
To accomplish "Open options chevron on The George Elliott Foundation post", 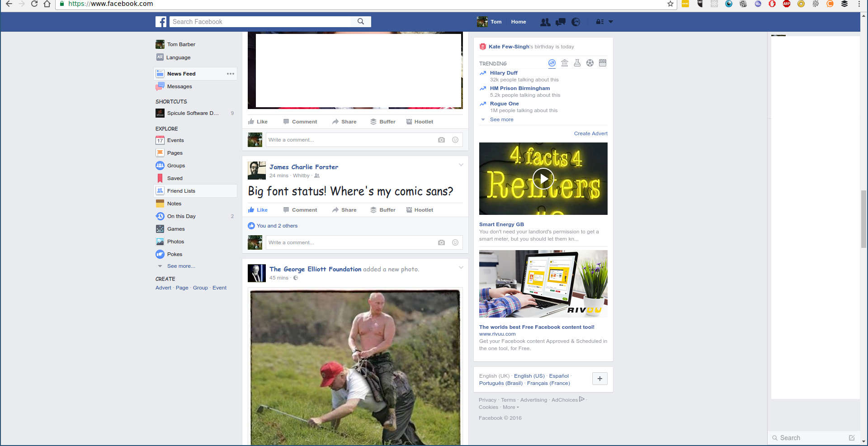I will click(x=461, y=268).
